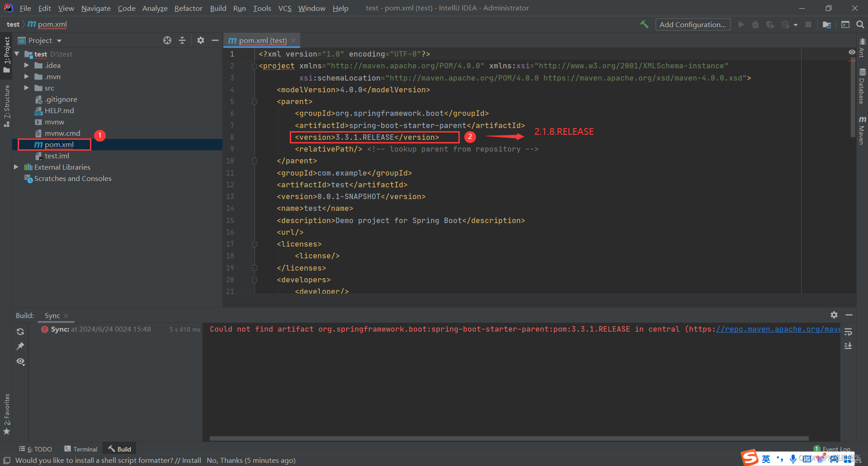This screenshot has width=868, height=466.
Task: Expand the .mvn folder
Action: (26, 76)
